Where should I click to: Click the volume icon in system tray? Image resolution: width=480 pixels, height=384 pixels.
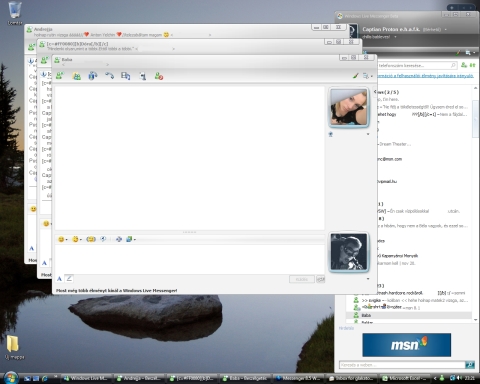pyautogui.click(x=460, y=378)
